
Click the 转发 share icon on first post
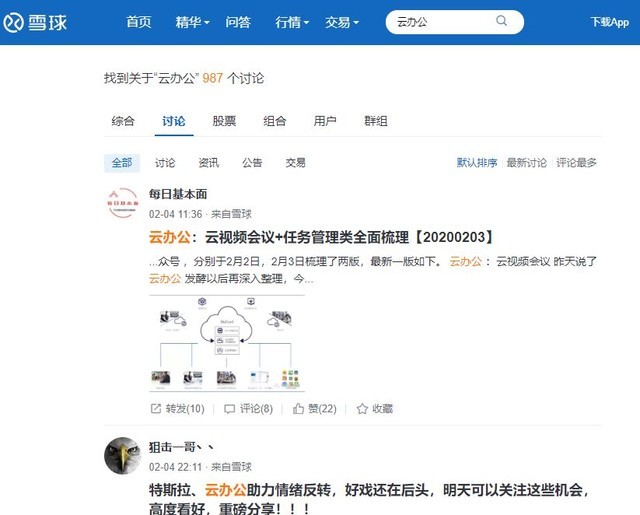point(156,408)
